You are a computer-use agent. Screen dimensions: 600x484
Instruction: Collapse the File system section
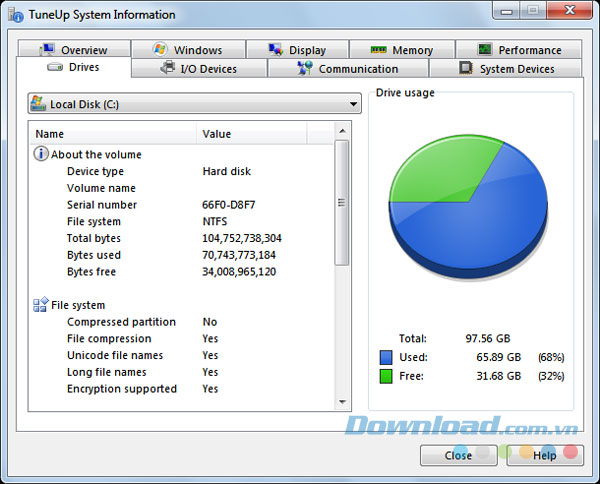coord(41,305)
